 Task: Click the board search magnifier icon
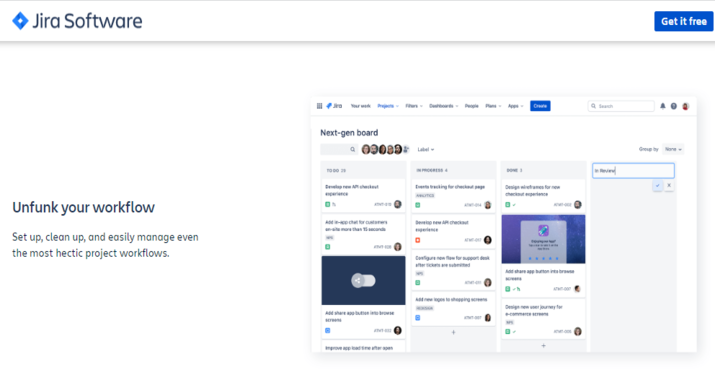coord(352,149)
